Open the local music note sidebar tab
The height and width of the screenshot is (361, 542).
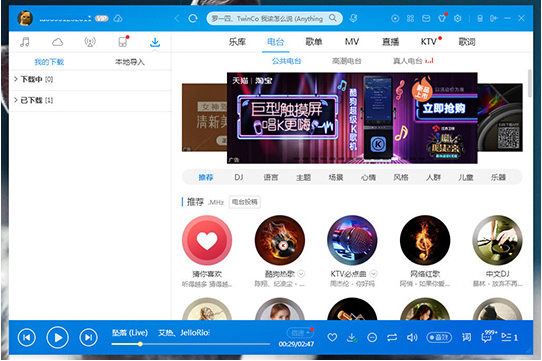coord(25,42)
